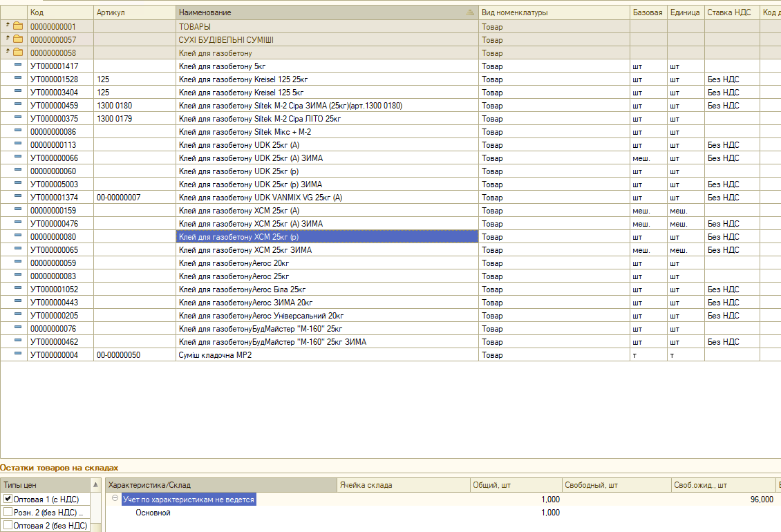Screen dimensions: 781x532
Task: Click Характеристика/Склад column header
Action: pos(221,485)
